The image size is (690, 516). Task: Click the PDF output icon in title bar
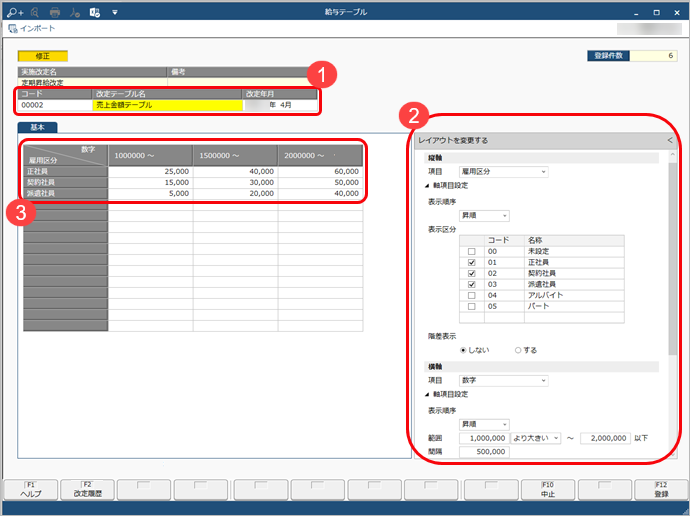[x=74, y=12]
